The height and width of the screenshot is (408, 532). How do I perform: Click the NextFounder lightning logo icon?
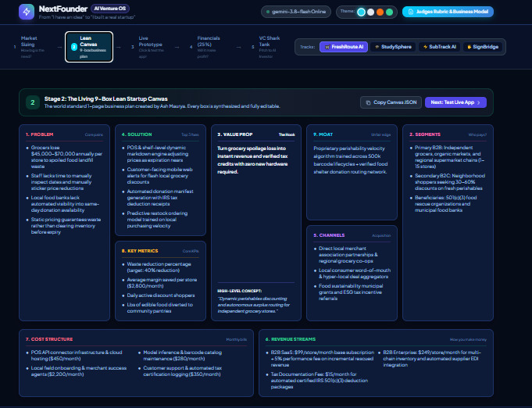point(27,12)
